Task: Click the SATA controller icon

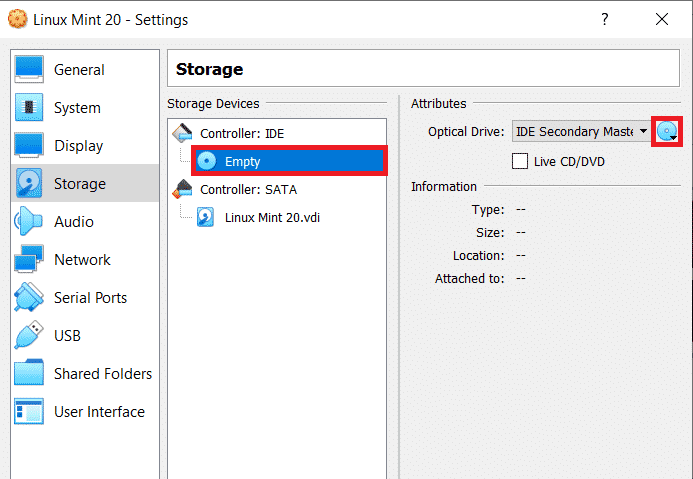Action: (x=183, y=189)
